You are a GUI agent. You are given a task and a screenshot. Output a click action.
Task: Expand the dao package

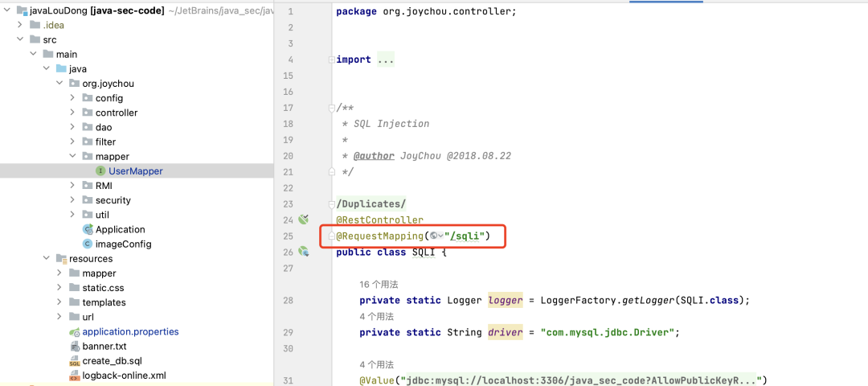coord(72,127)
